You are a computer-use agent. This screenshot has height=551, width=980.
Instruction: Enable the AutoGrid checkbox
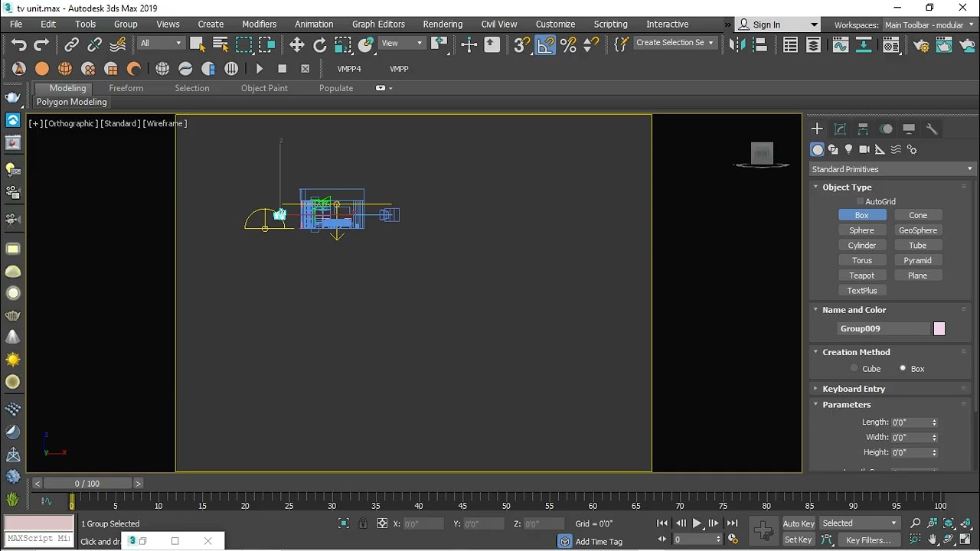[860, 202]
